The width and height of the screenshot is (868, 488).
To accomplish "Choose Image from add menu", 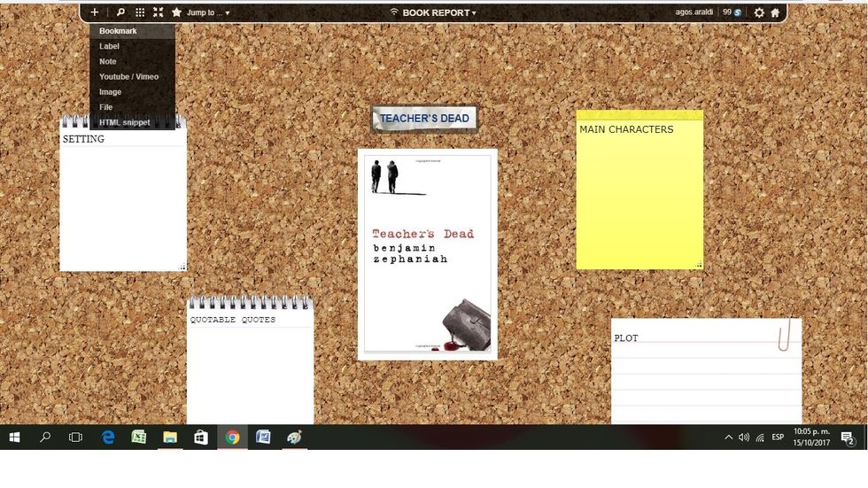I will 132,92.
